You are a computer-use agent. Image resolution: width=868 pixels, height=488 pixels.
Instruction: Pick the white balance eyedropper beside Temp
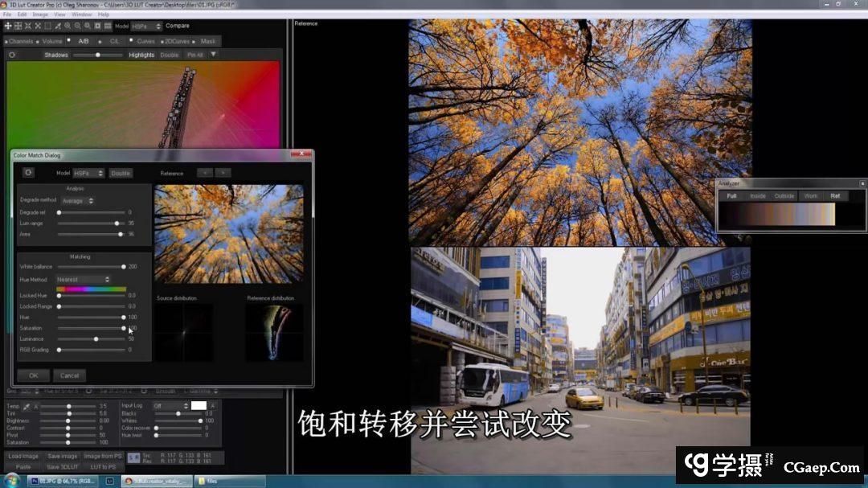pyautogui.click(x=26, y=407)
